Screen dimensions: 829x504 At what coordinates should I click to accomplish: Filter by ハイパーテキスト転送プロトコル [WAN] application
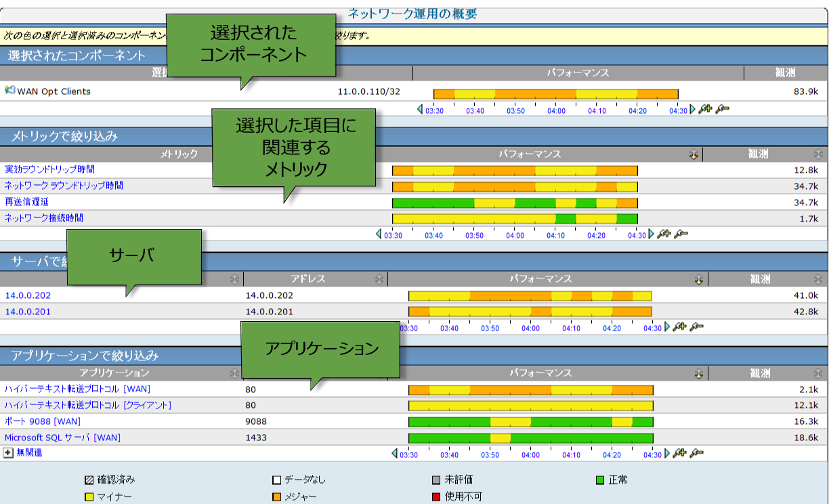[77, 389]
